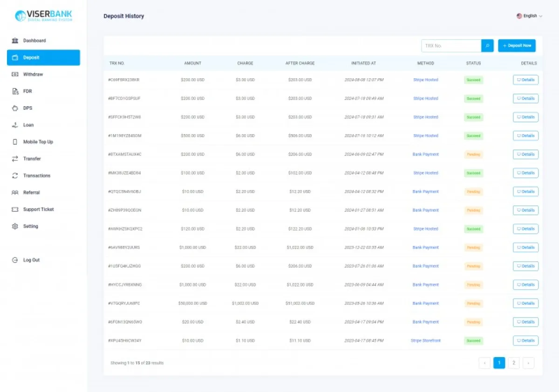The width and height of the screenshot is (559, 392).
Task: Click the magnifier search button
Action: point(487,46)
